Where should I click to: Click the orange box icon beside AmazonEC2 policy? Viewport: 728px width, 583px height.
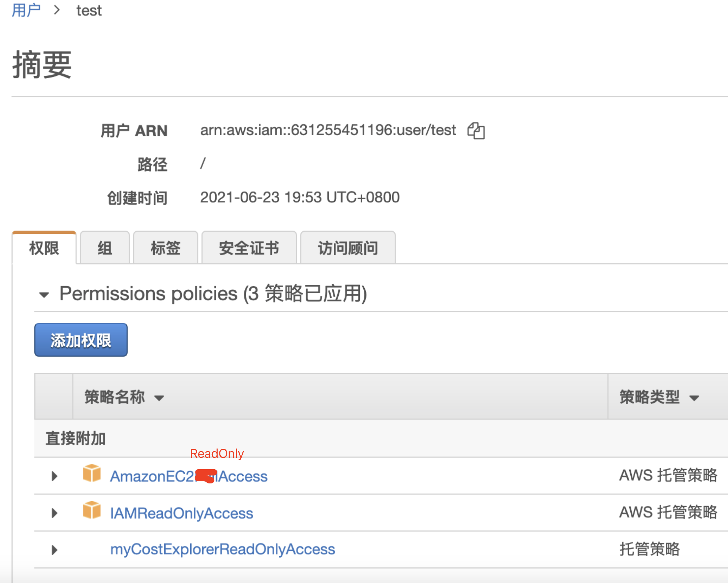[x=92, y=473]
